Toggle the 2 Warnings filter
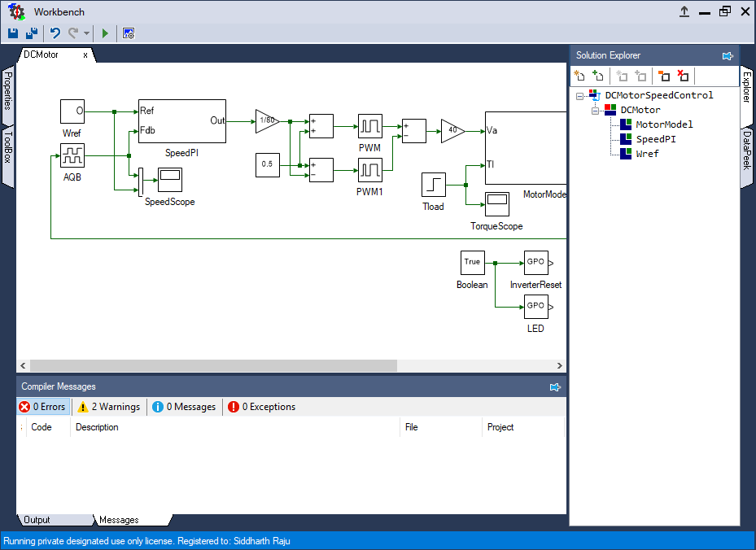 (109, 407)
